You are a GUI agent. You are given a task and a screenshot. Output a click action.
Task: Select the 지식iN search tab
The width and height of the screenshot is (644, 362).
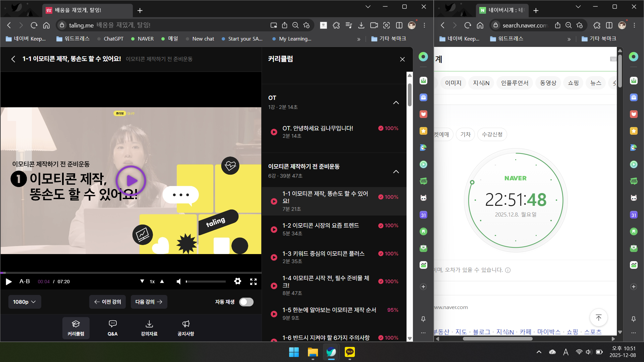tap(481, 83)
